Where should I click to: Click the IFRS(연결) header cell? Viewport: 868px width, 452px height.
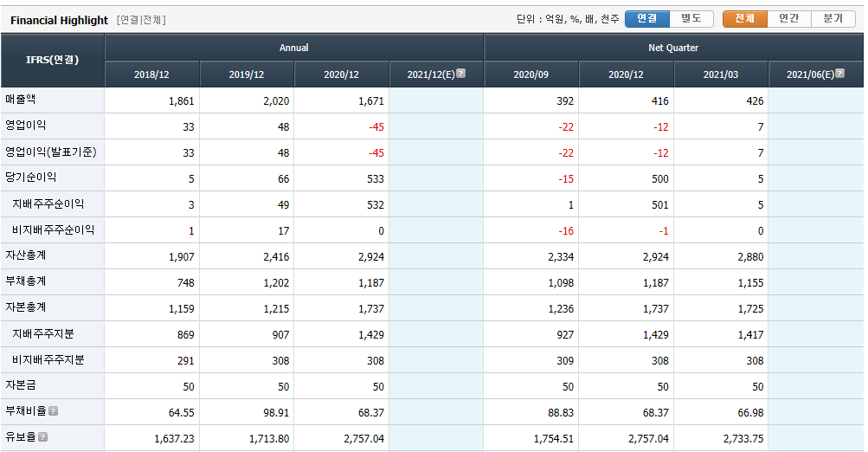[x=53, y=60]
